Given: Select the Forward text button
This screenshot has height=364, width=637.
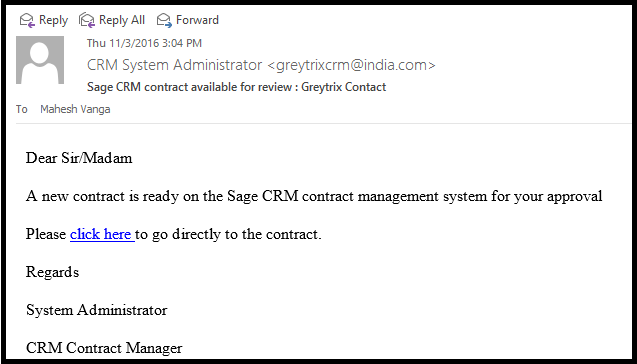Looking at the screenshot, I should 197,20.
